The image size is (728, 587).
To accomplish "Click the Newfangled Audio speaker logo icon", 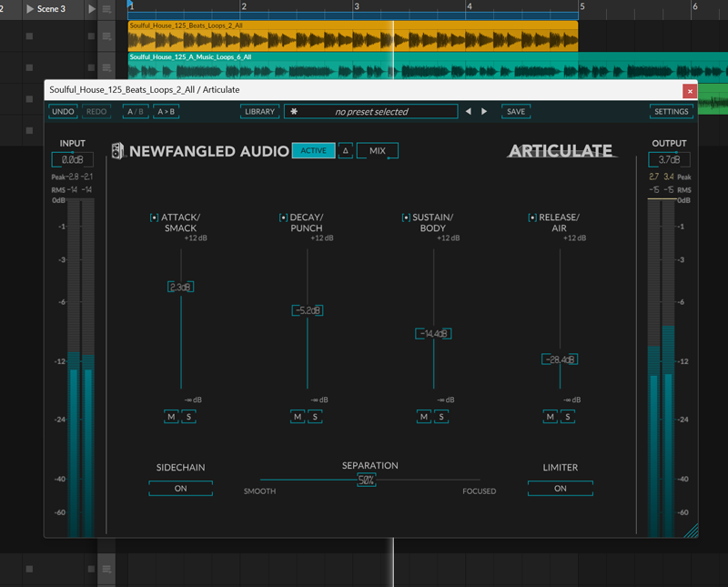I will click(x=118, y=150).
